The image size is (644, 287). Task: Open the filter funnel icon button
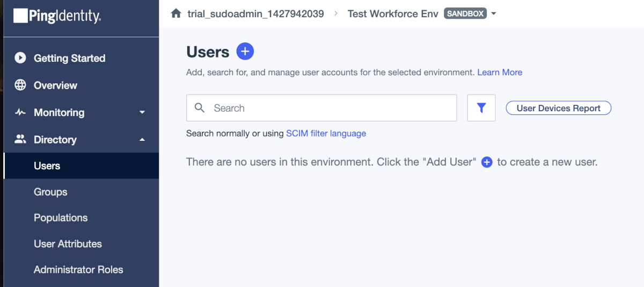481,108
